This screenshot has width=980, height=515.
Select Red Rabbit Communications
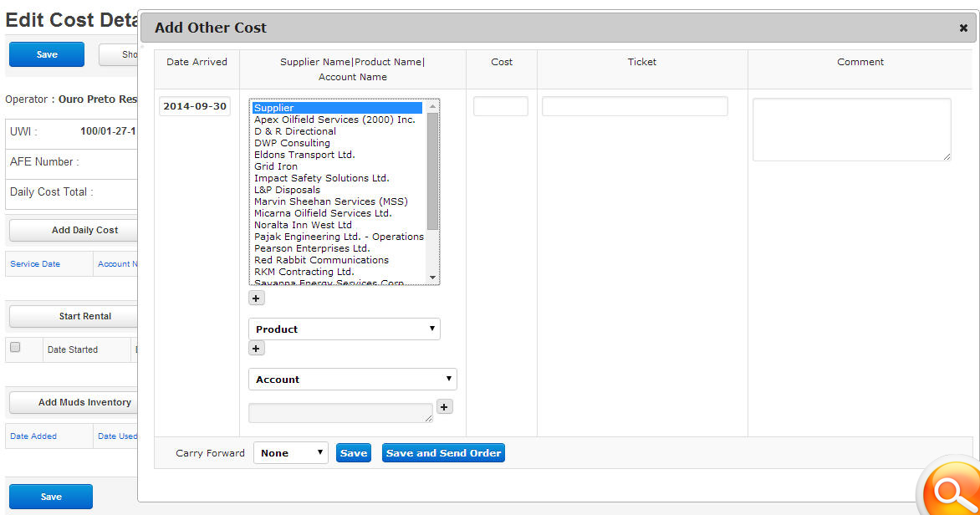coord(321,260)
